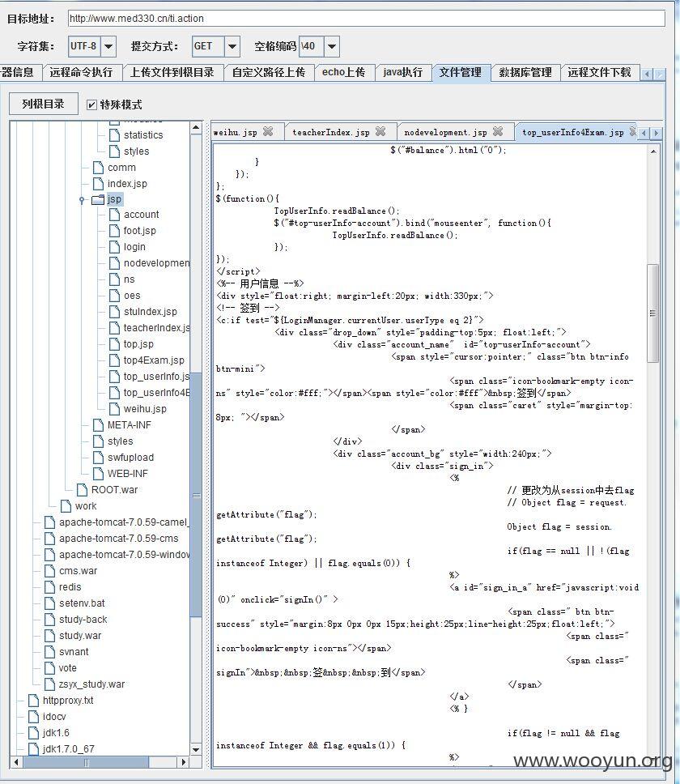Select httpproxy.txt in the tree

click(x=68, y=701)
